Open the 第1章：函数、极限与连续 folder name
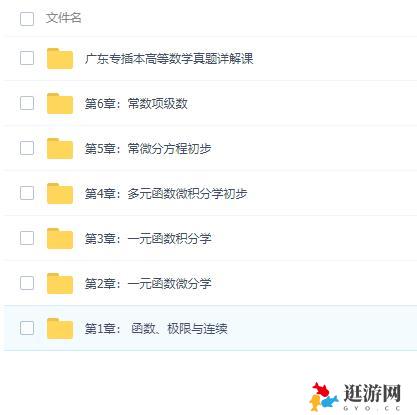Viewport: 417px width, 415px height. pos(156,329)
